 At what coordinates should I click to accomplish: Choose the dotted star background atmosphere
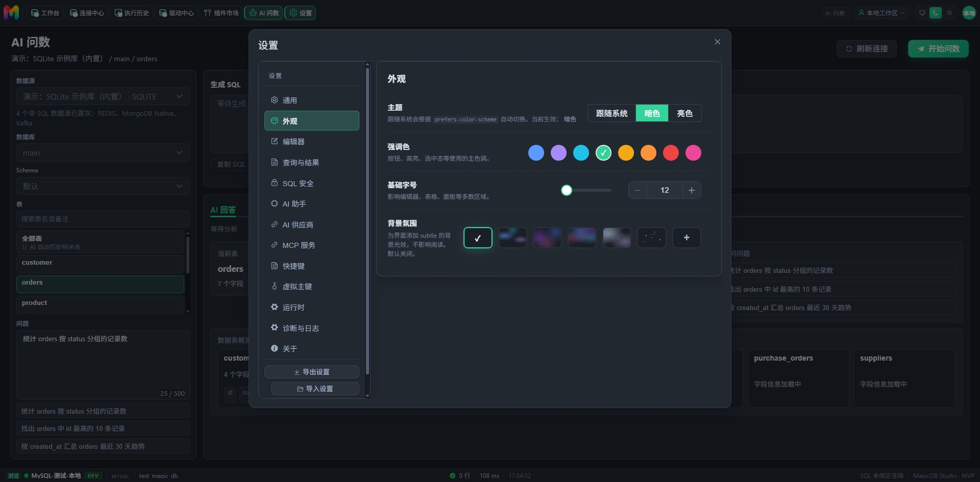point(652,238)
